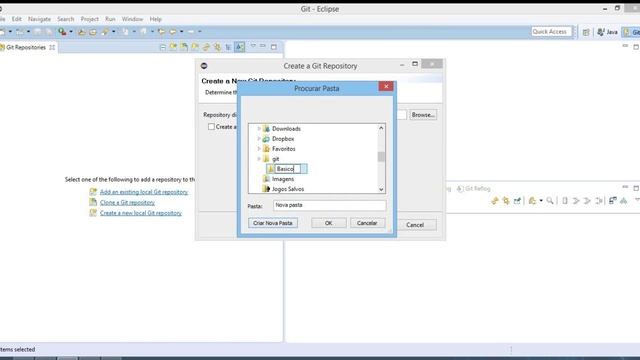This screenshot has height=360, width=640.
Task: Click the Run external tools icon in main toolbar
Action: (62, 31)
